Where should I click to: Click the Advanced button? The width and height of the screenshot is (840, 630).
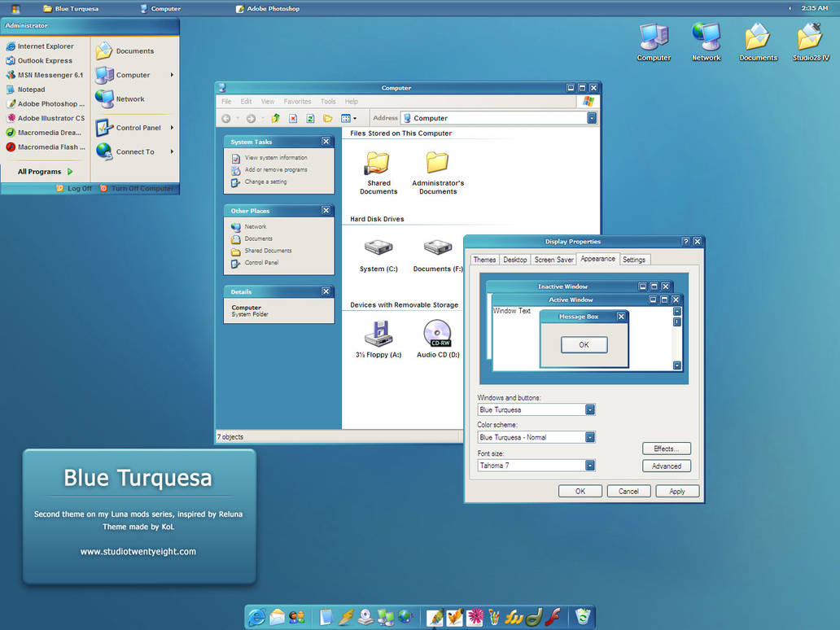point(667,466)
